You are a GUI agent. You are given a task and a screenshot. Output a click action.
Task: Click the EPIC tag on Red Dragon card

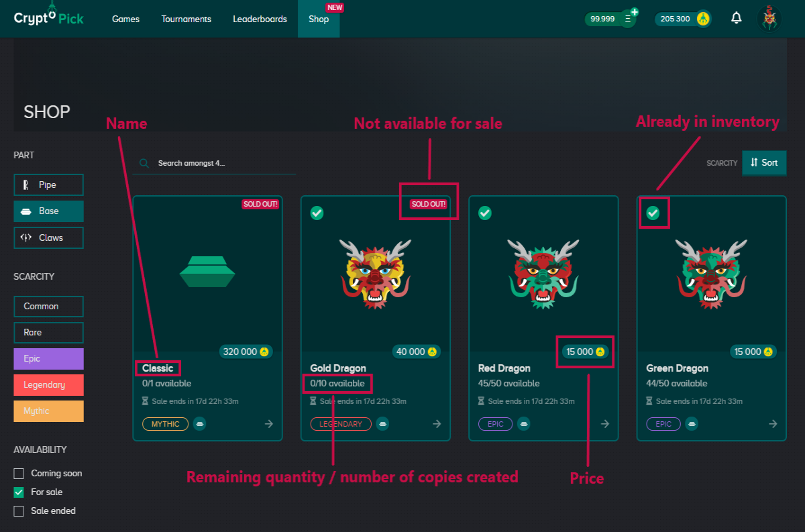pos(496,424)
